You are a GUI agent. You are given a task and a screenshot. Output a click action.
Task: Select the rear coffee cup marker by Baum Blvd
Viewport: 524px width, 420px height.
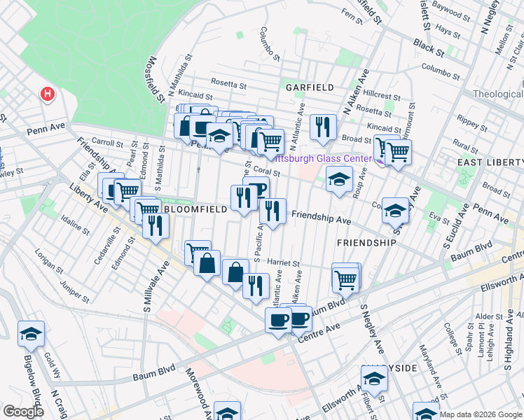(x=302, y=320)
